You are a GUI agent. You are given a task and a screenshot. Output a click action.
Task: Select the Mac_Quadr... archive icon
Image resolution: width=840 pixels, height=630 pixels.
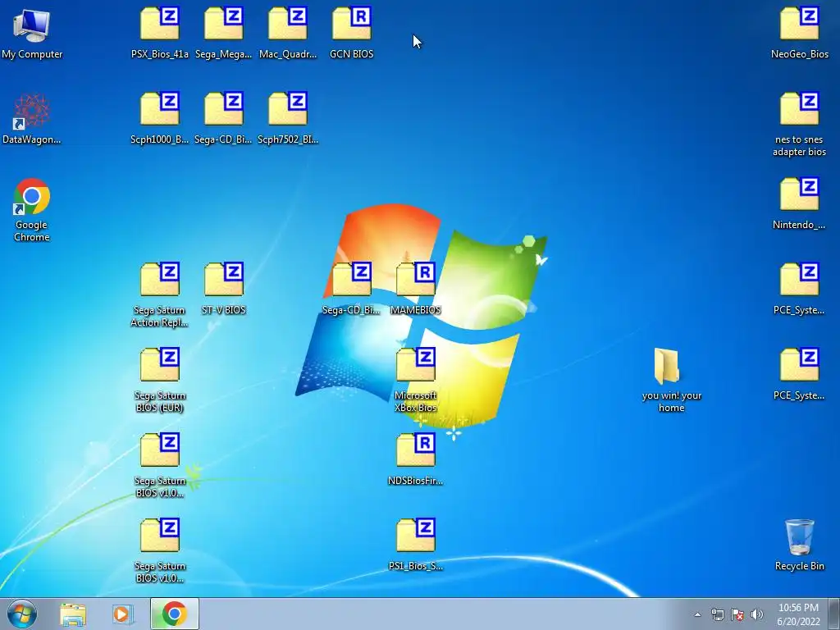(x=288, y=33)
